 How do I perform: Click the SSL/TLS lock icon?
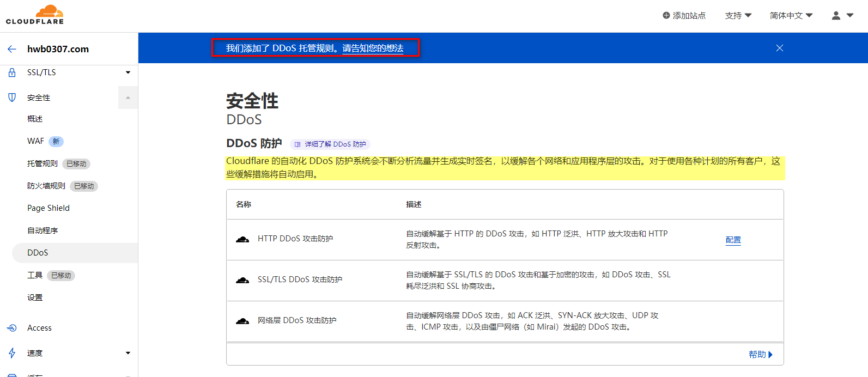[12, 72]
